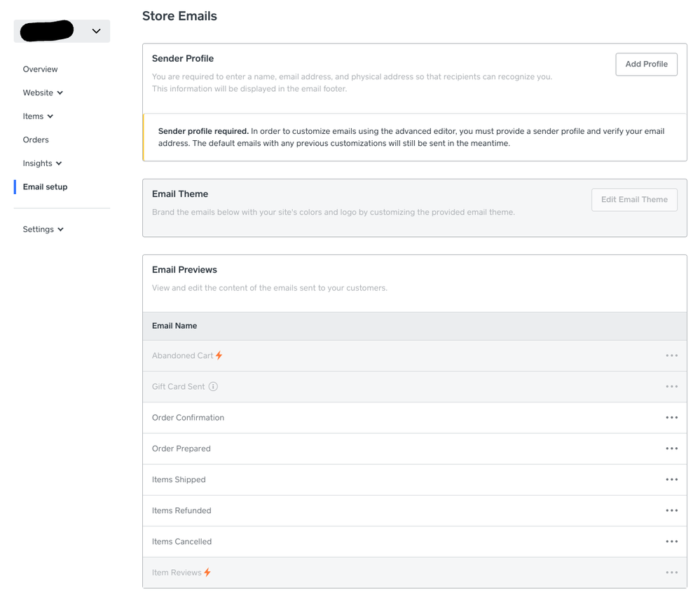Navigate to Orders page
This screenshot has width=700, height=607.
(36, 139)
